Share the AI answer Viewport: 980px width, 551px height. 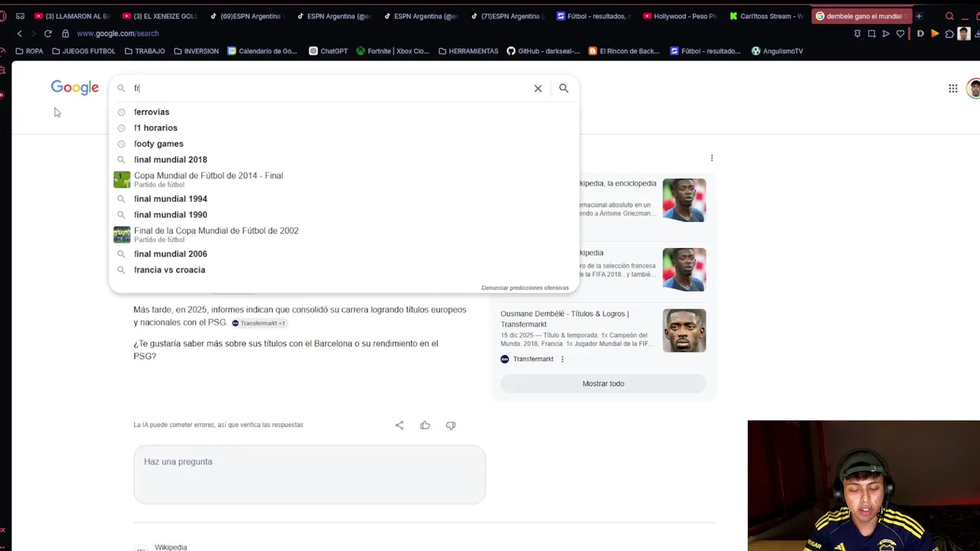point(400,425)
